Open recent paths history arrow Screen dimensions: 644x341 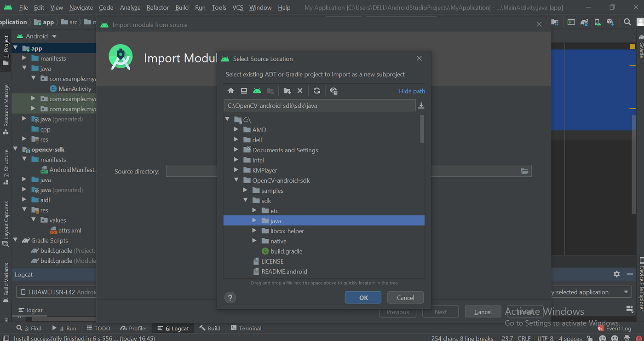pos(421,105)
